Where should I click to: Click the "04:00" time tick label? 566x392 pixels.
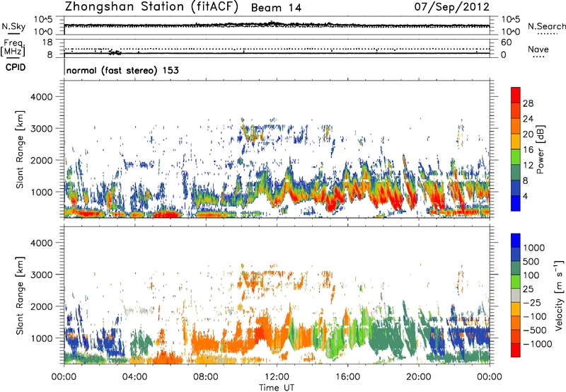tap(135, 377)
